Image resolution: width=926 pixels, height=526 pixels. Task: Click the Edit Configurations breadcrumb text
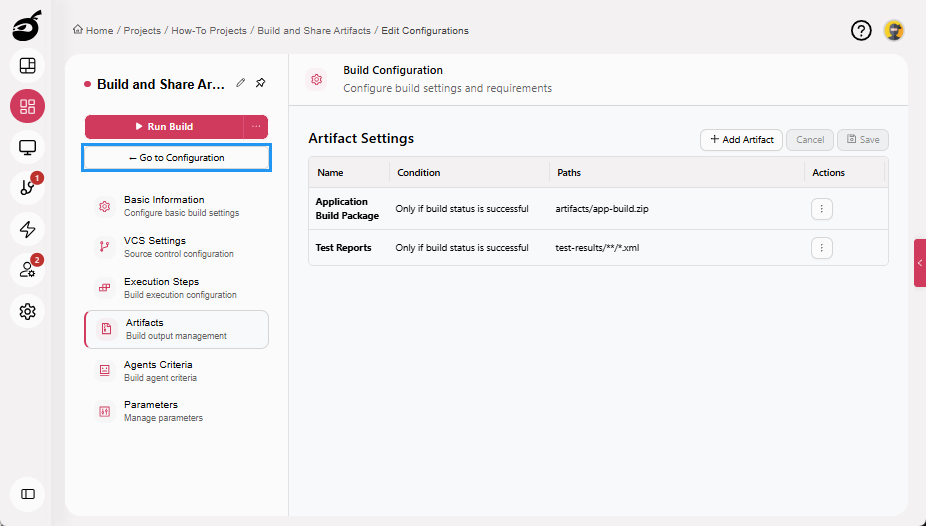(425, 31)
